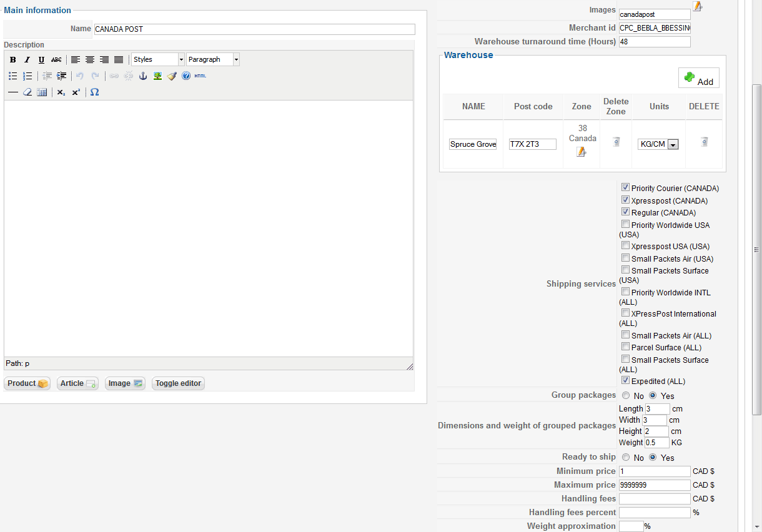762x532 pixels.
Task: Delete Spruce Grove warehouse row trash icon
Action: (704, 142)
